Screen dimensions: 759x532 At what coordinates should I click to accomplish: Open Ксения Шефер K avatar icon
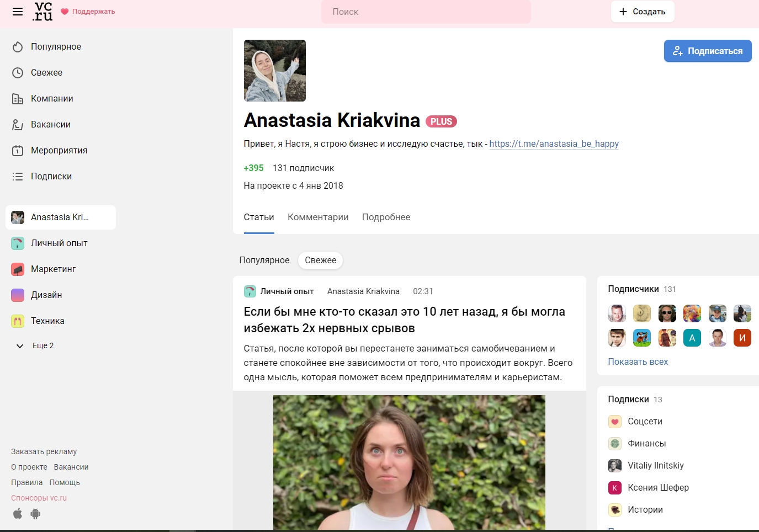pos(615,488)
